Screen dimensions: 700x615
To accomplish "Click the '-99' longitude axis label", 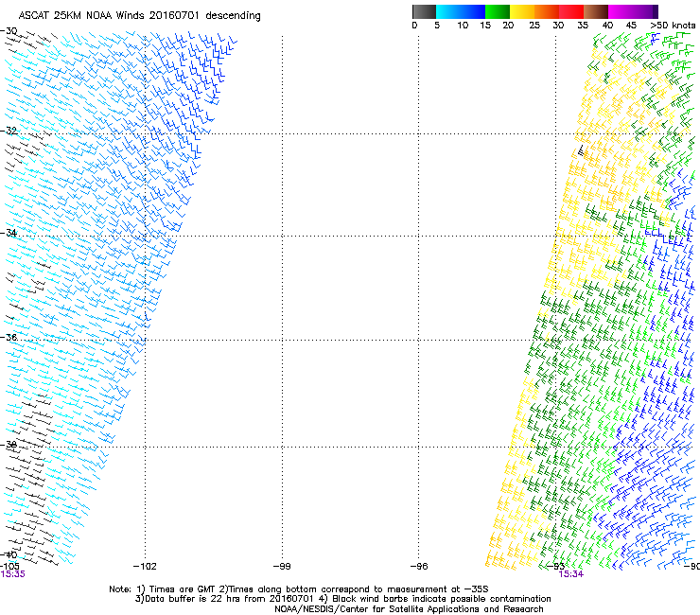I will [282, 567].
